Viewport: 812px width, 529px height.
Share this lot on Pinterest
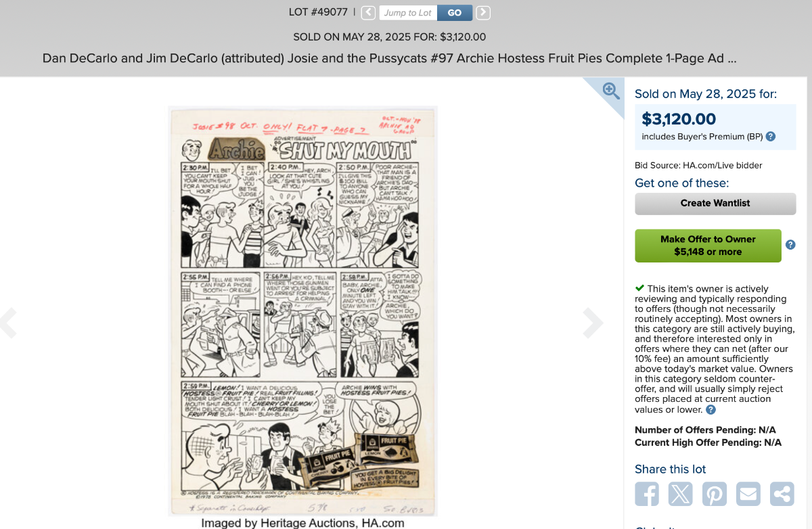[715, 494]
